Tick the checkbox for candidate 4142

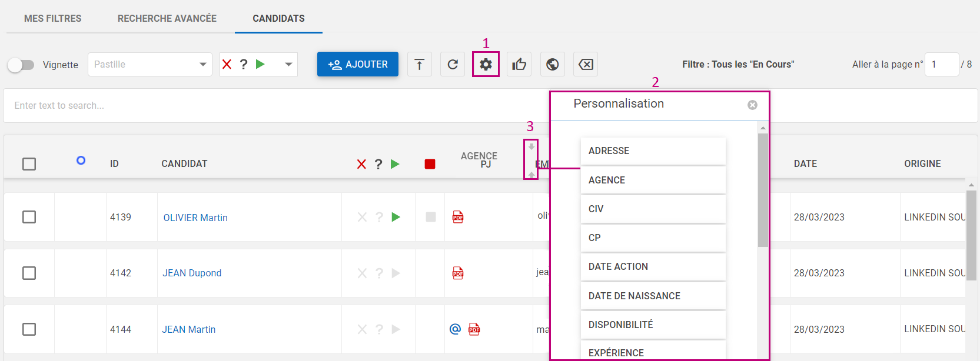29,273
